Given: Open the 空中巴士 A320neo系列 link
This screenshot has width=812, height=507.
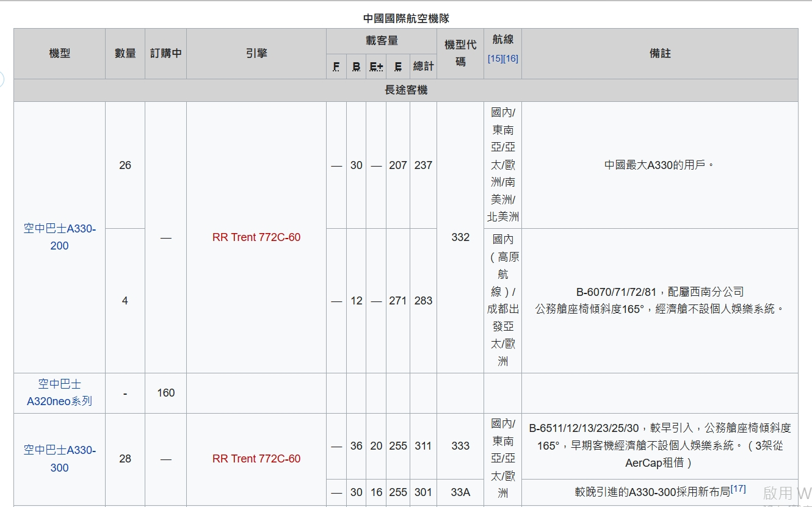Looking at the screenshot, I should (x=59, y=393).
